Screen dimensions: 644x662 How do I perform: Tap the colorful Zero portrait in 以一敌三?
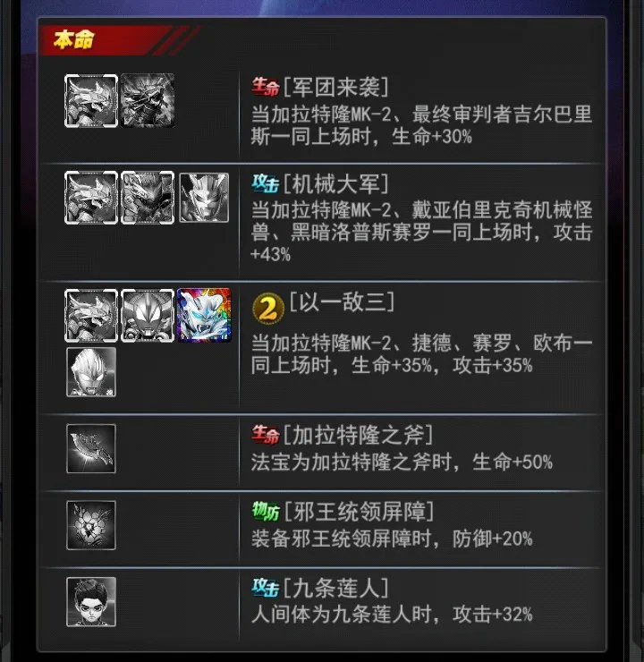point(204,316)
